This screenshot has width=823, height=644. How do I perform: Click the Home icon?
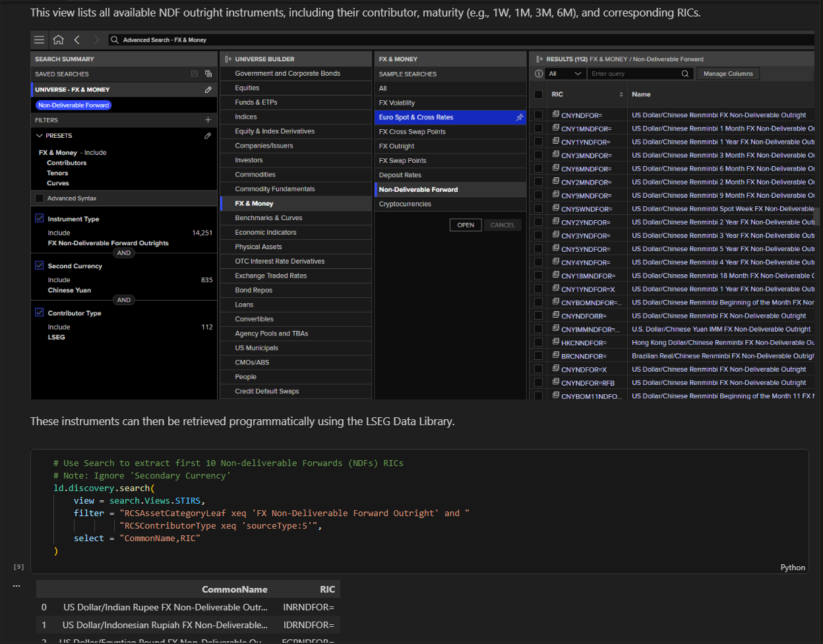click(59, 40)
